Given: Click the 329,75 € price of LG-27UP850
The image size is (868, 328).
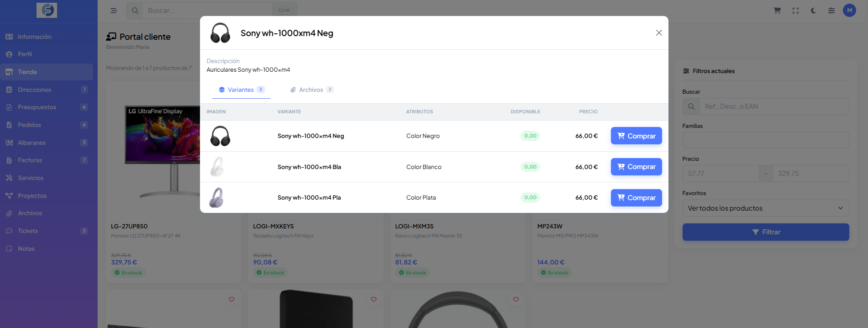Looking at the screenshot, I should click(124, 262).
